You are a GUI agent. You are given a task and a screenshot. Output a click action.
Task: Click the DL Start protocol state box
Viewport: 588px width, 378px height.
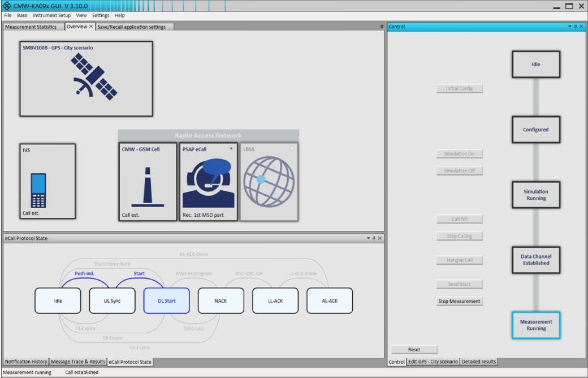tap(166, 301)
